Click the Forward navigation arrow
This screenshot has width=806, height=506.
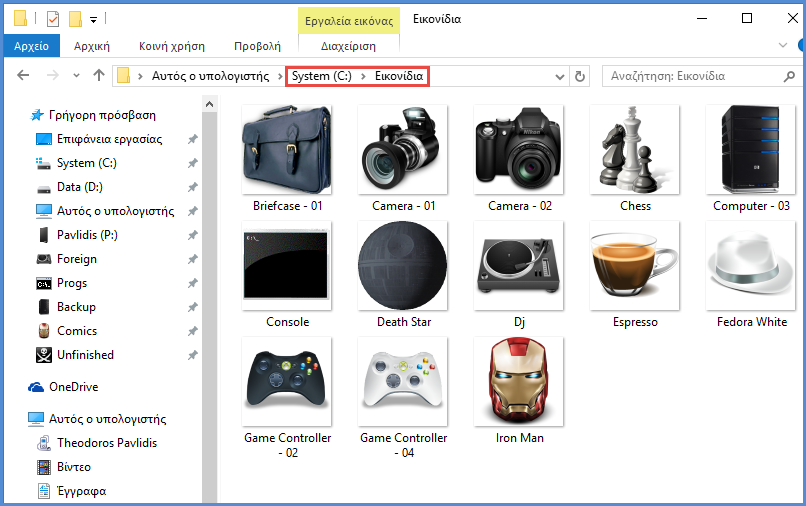click(x=52, y=76)
